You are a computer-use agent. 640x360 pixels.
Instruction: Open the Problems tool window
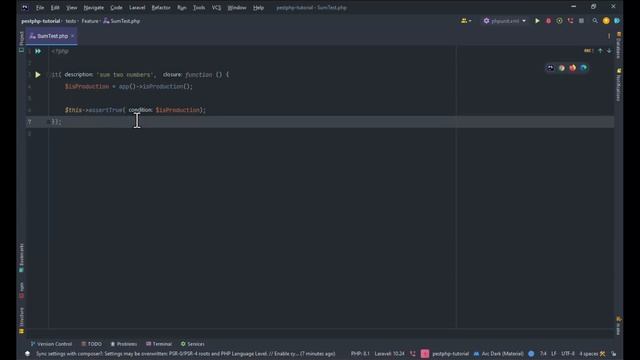124,344
